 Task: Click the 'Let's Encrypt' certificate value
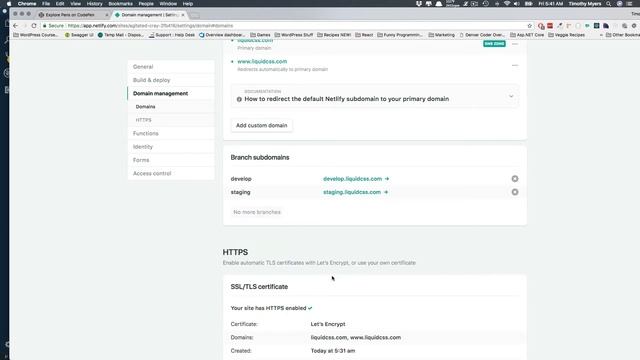[x=328, y=324]
